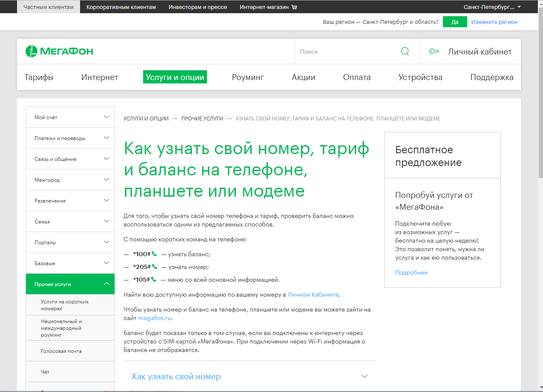Open the Санкт-Петербург region dropdown
The width and height of the screenshot is (543, 392).
point(492,7)
